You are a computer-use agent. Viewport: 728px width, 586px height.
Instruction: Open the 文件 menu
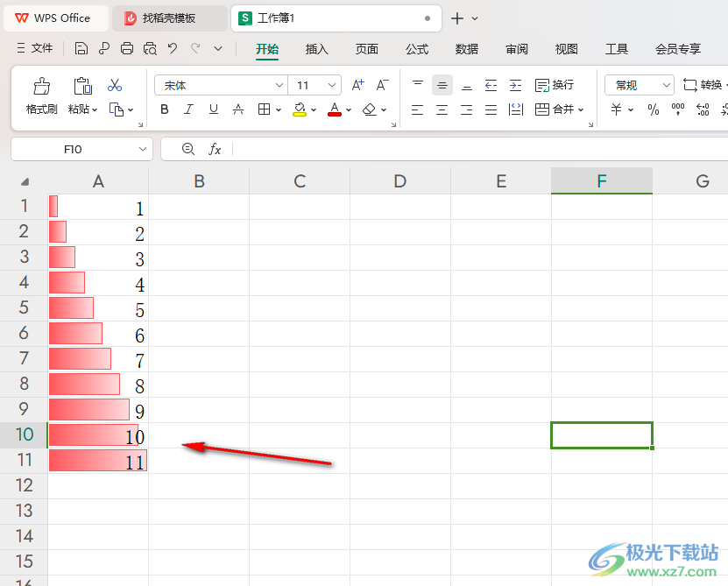point(35,48)
